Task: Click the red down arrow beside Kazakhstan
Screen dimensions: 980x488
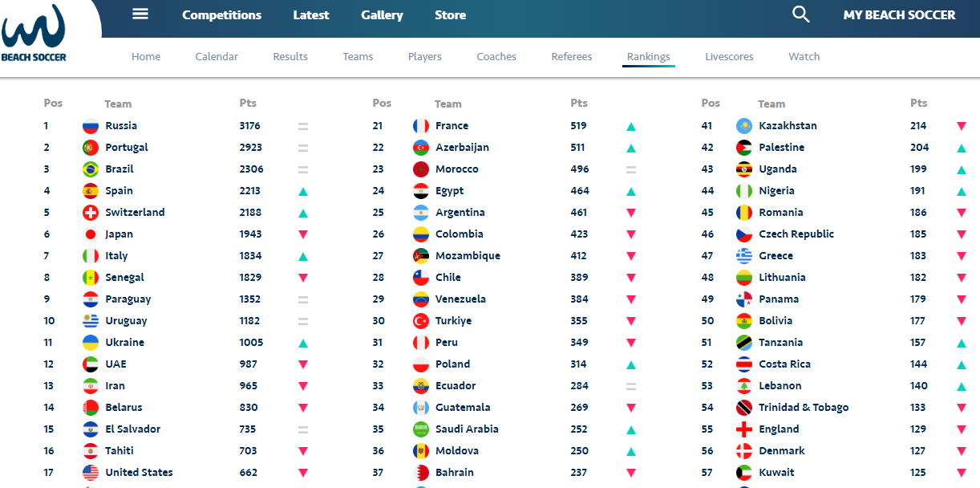Action: (x=962, y=126)
